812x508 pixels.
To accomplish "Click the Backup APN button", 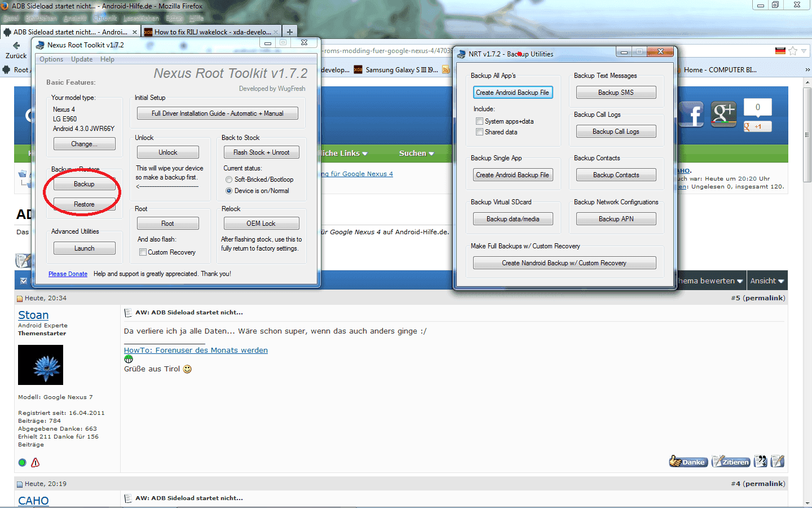I will (616, 219).
